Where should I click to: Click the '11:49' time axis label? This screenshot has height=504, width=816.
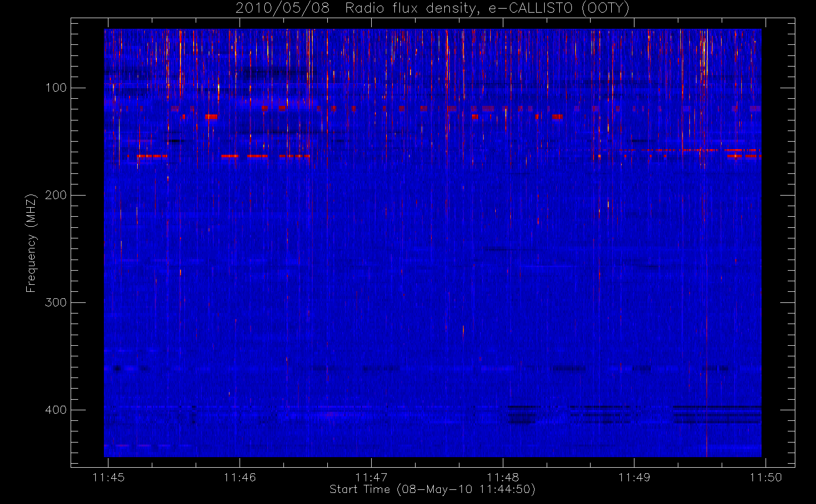(x=634, y=477)
